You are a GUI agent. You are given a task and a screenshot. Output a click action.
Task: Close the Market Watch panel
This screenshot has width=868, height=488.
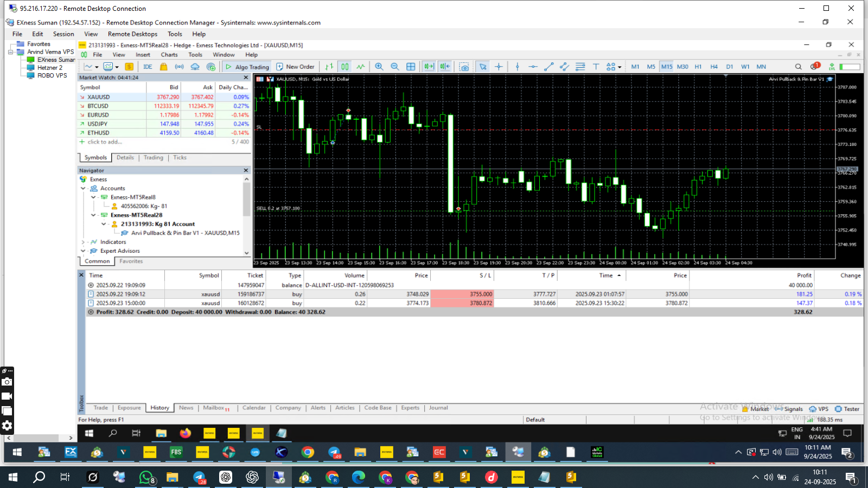(246, 78)
